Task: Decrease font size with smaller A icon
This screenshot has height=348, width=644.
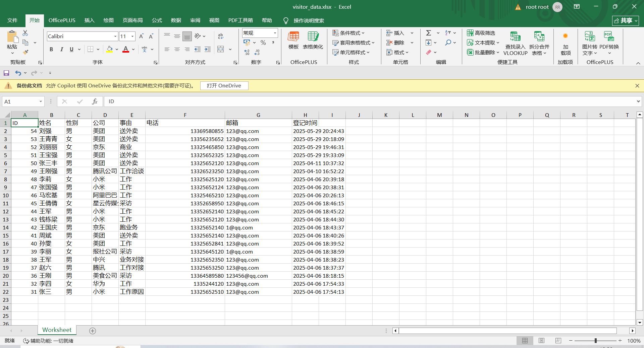Action: (151, 36)
